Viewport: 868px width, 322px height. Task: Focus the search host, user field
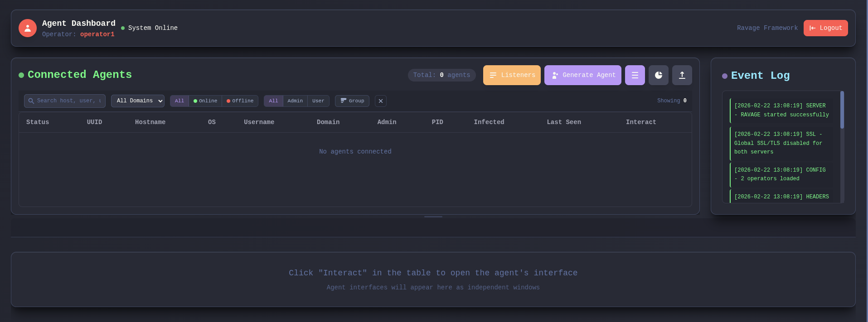pyautogui.click(x=65, y=101)
